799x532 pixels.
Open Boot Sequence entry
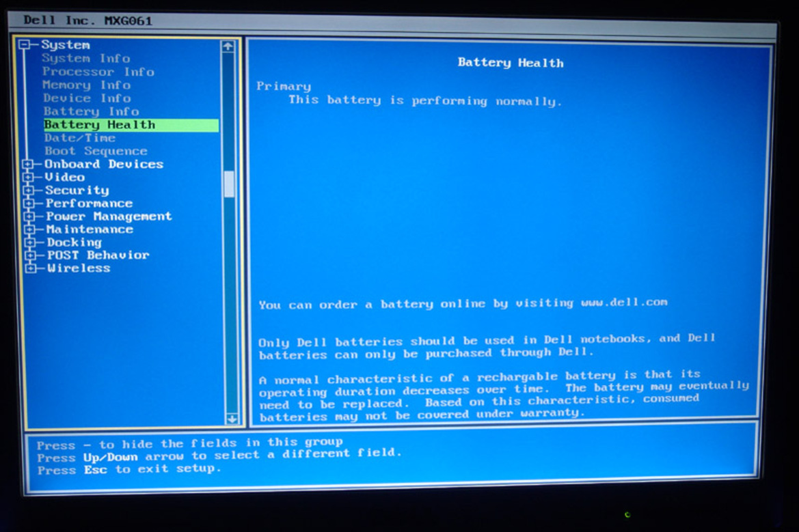(x=96, y=151)
